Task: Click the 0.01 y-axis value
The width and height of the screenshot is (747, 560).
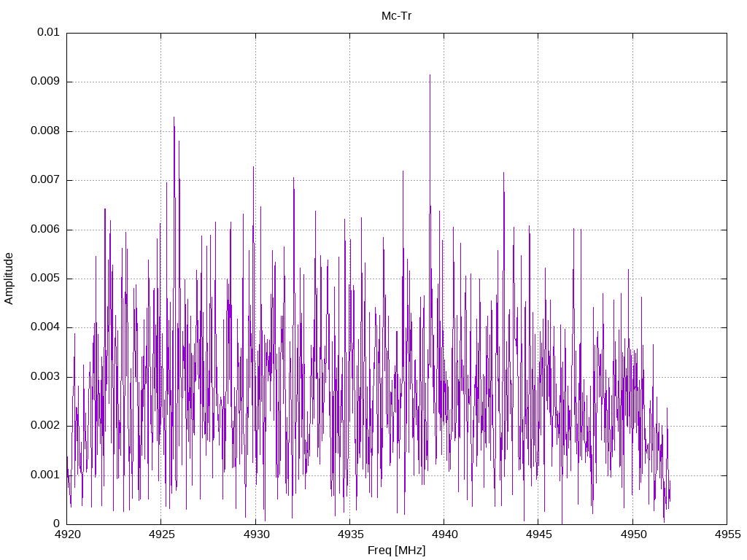Action: 49,32
